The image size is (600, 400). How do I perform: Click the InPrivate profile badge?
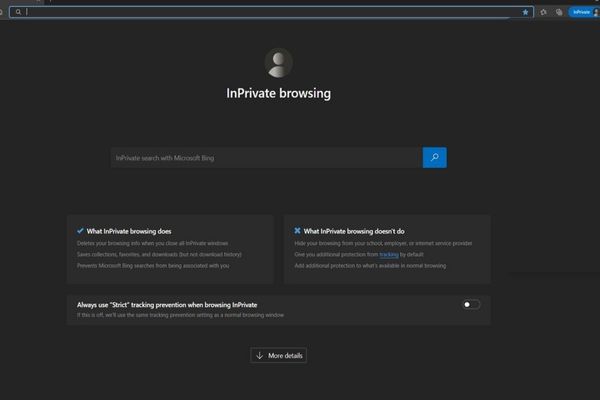click(x=585, y=12)
